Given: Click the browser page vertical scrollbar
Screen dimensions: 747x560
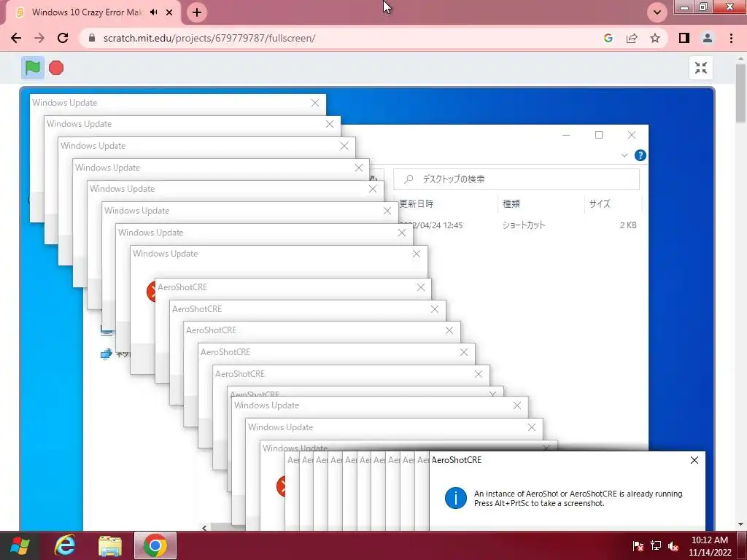Looking at the screenshot, I should pos(741,94).
